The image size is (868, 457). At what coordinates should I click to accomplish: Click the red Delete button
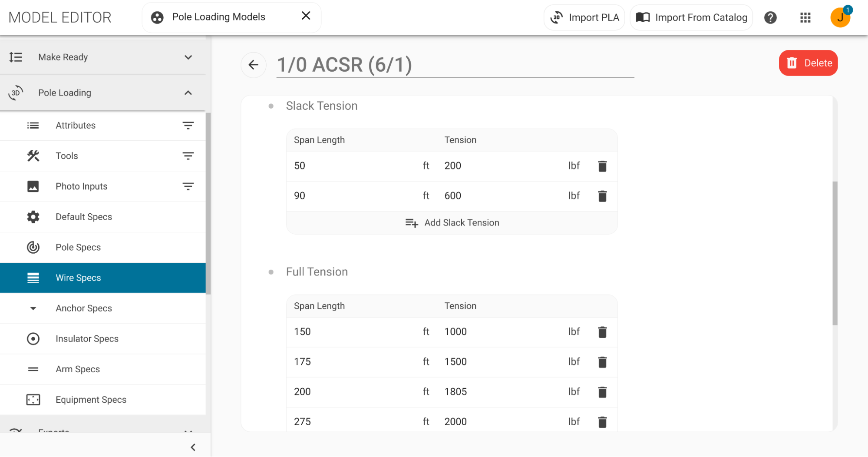808,63
